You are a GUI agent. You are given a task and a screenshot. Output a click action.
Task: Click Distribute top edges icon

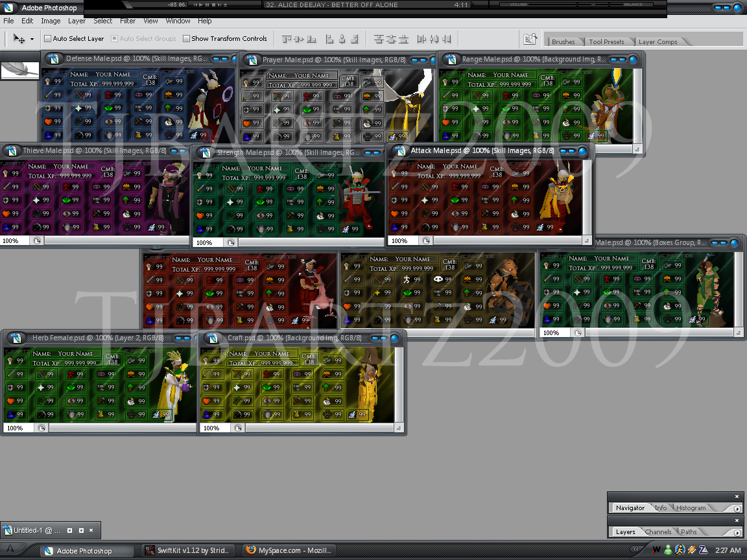379,39
